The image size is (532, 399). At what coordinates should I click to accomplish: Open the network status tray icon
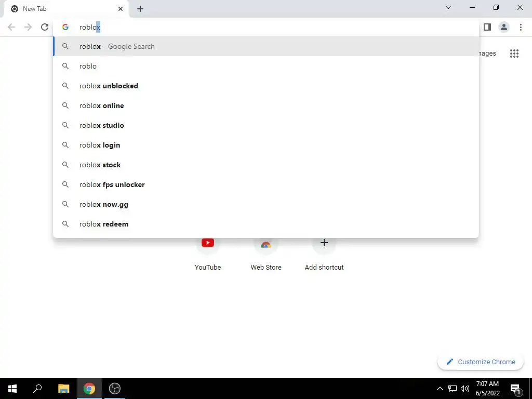[x=453, y=389]
